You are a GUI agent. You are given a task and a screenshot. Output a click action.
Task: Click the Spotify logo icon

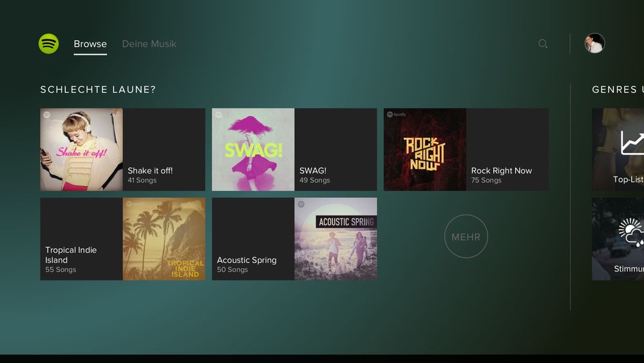pyautogui.click(x=48, y=44)
